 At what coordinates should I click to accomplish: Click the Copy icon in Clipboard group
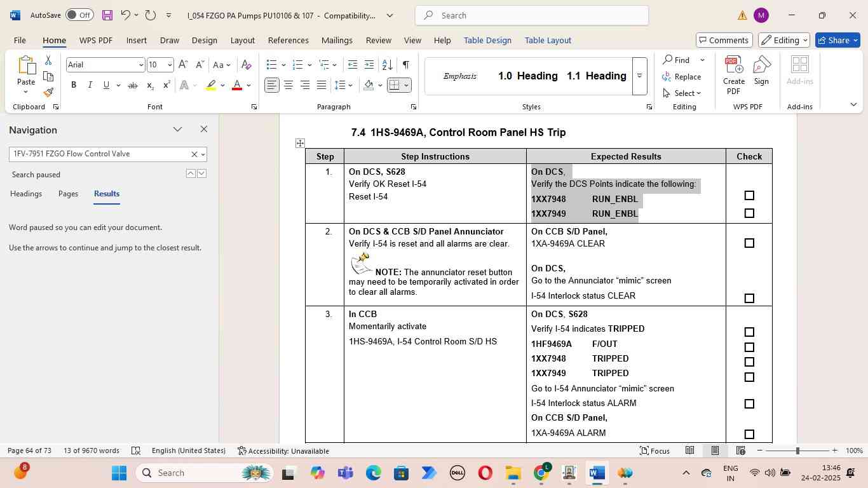[x=48, y=77]
